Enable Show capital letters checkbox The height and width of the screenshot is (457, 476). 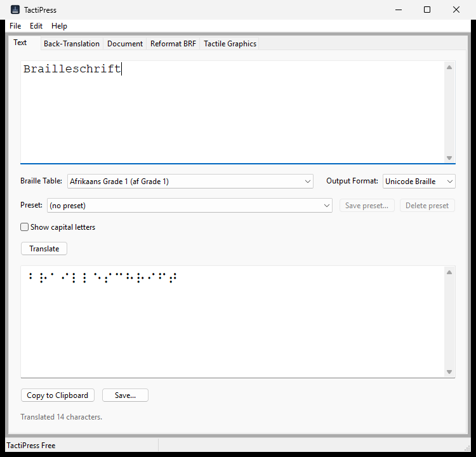click(x=25, y=227)
